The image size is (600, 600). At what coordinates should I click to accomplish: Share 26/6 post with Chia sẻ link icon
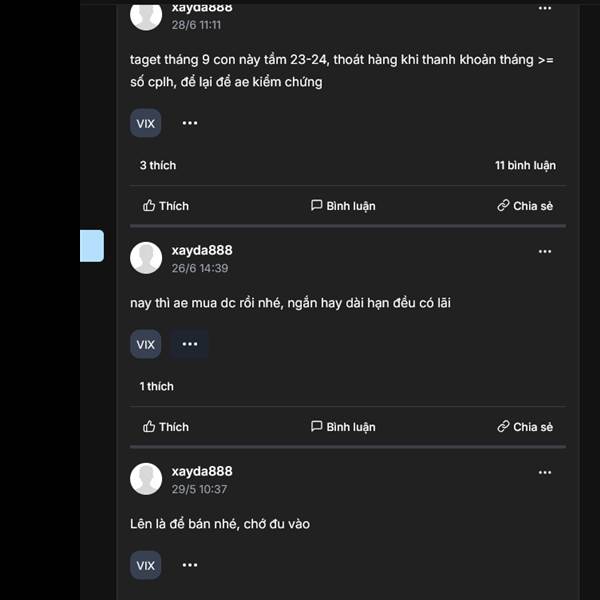pos(525,427)
